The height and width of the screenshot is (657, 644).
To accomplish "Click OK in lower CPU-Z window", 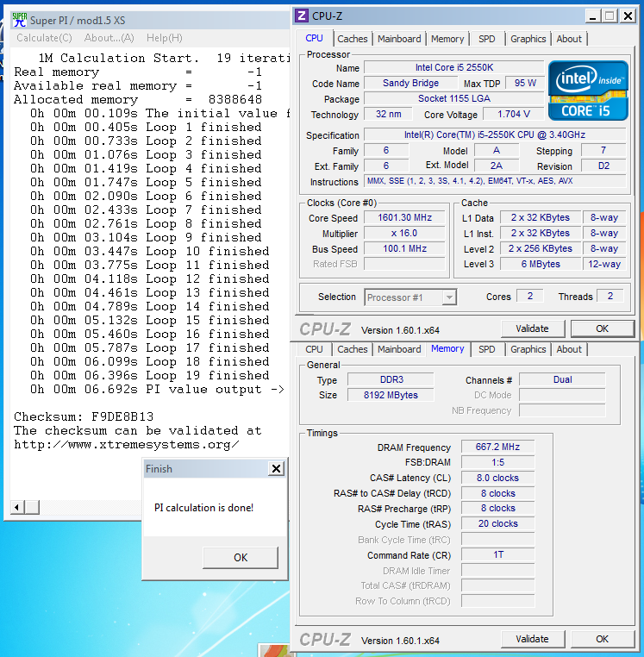I will [x=602, y=639].
